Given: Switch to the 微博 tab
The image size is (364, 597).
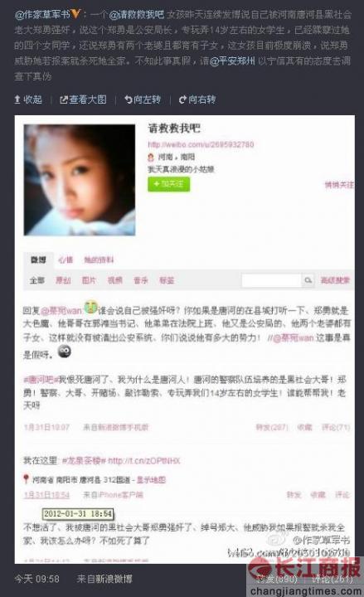Looking at the screenshot, I should 38,260.
